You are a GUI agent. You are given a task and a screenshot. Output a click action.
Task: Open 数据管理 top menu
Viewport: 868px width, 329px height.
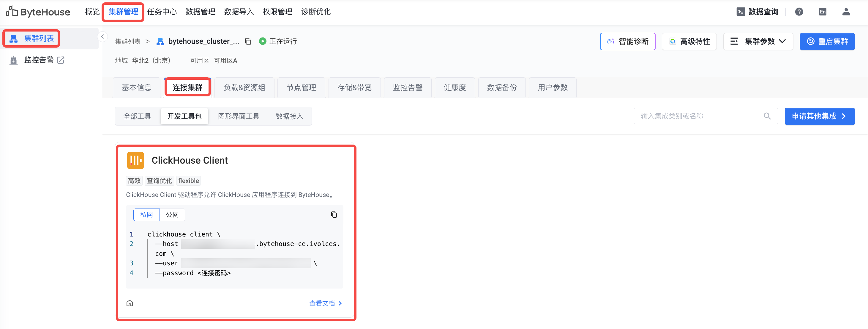(x=200, y=12)
